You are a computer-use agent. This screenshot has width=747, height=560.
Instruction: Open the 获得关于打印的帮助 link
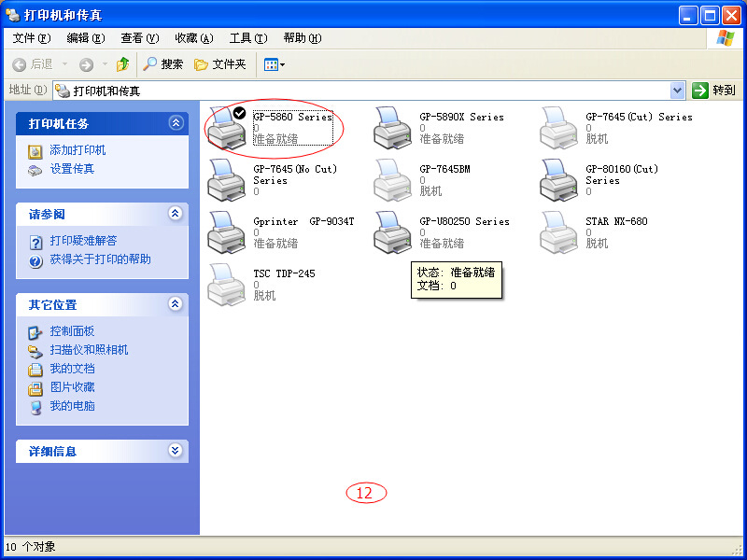pos(101,259)
